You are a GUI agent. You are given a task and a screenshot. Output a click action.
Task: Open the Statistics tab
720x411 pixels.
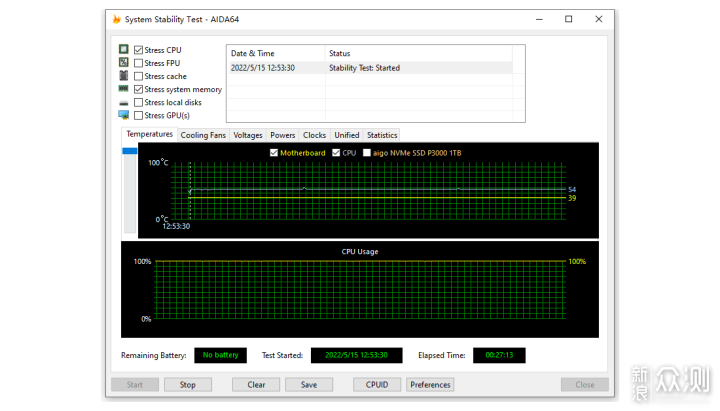[x=382, y=135]
